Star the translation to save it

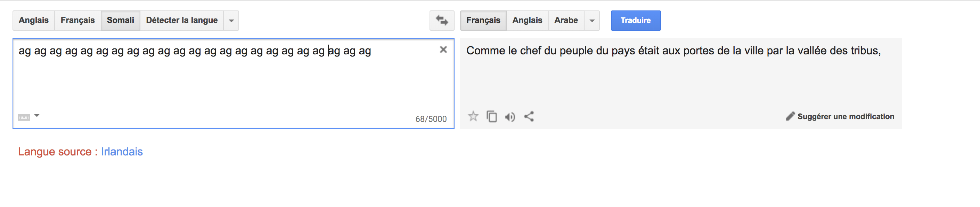pyautogui.click(x=473, y=116)
